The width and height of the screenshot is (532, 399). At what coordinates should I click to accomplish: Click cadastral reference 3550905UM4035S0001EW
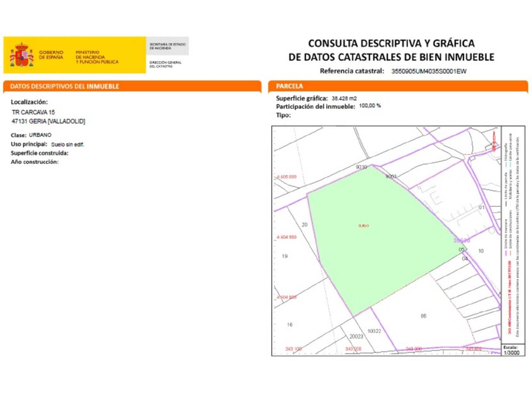coord(429,71)
